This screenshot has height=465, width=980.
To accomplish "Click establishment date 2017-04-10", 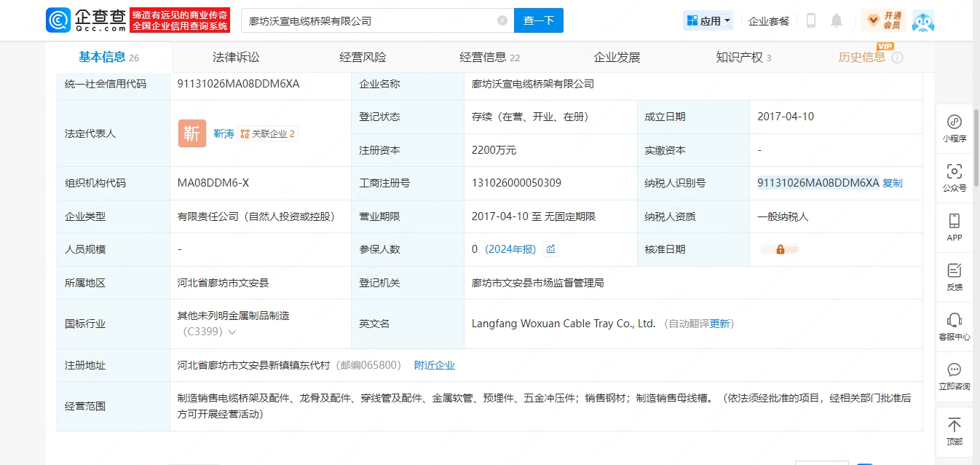I will click(786, 117).
